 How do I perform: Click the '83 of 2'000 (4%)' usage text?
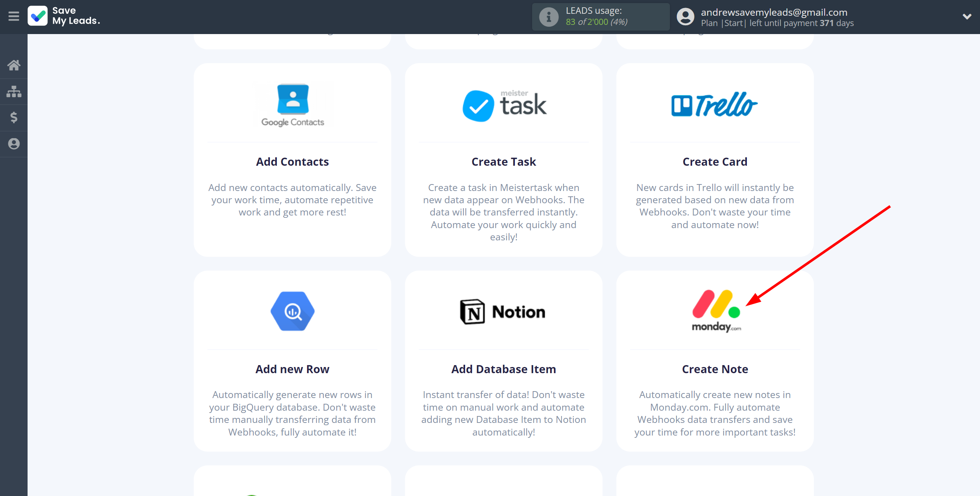(596, 22)
